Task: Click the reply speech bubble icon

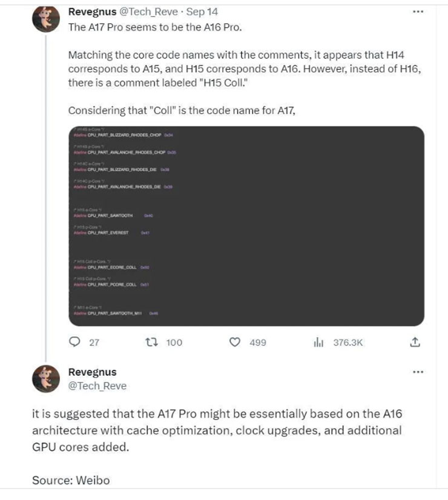Action: click(74, 342)
